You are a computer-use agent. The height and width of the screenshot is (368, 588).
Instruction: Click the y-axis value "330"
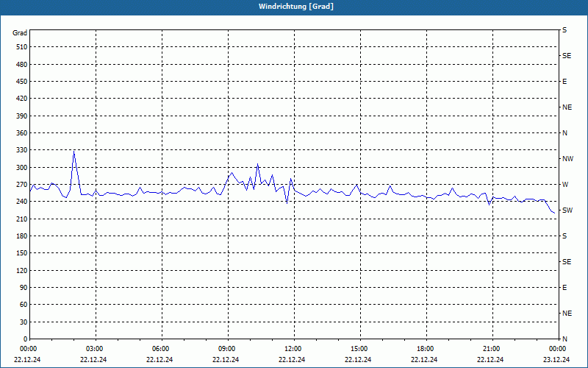coord(22,150)
